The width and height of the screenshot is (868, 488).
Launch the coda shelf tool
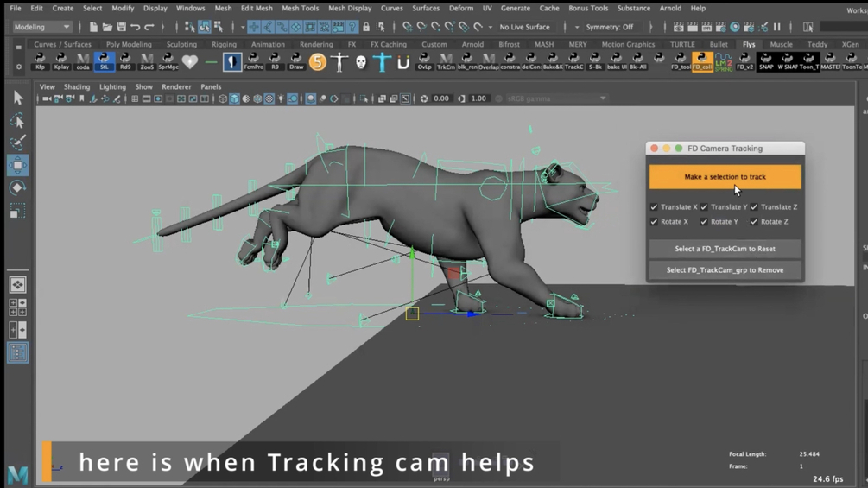point(83,61)
